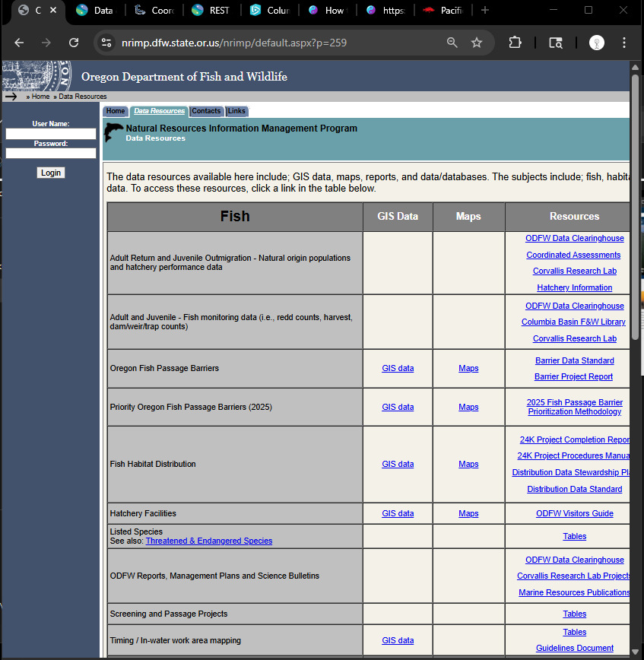644x660 pixels.
Task: Click the fish logo beside program title
Action: click(x=113, y=132)
